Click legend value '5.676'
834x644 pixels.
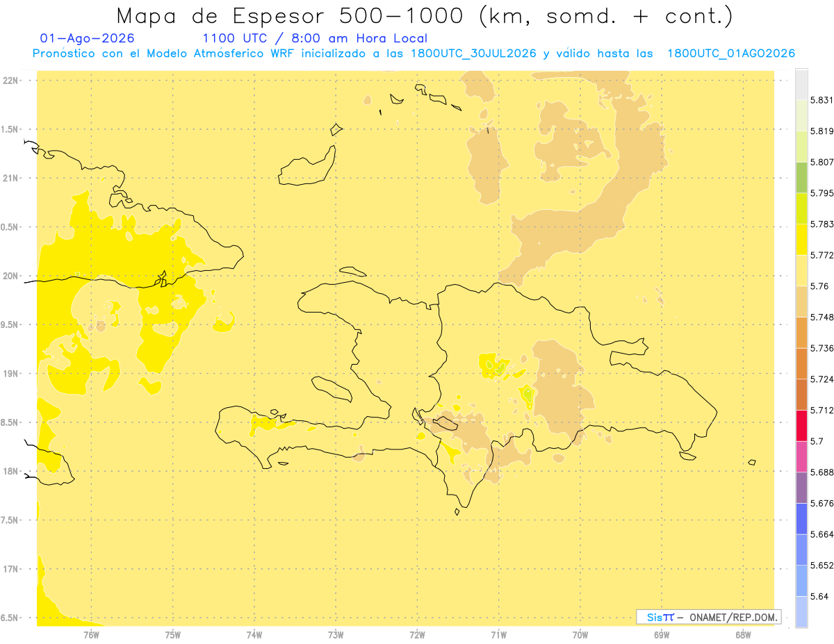822,503
